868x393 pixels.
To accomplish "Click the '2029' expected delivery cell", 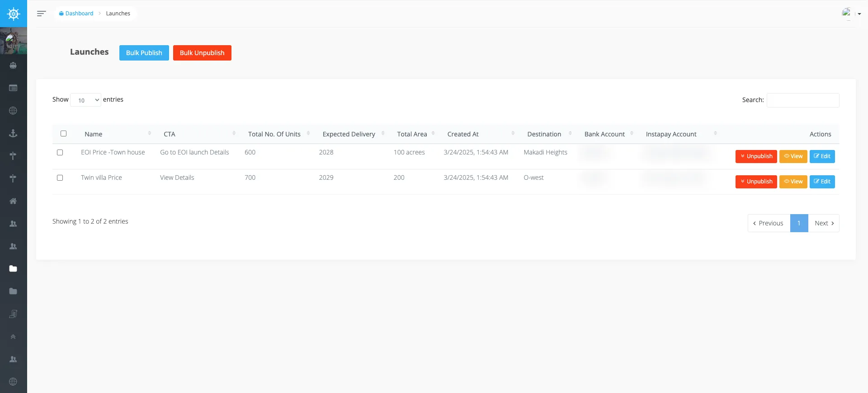I will click(x=326, y=178).
